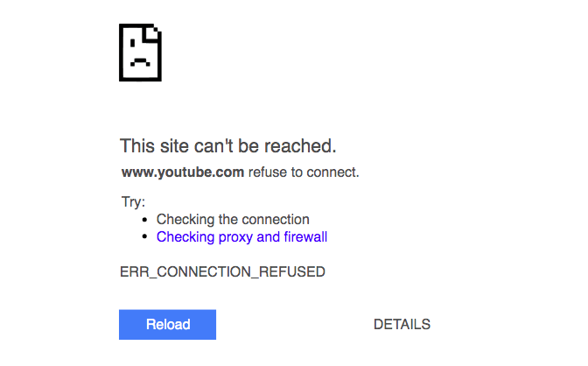Click the eye on the sad page icon
Viewport: 588px width, 366px height.
tap(132, 43)
